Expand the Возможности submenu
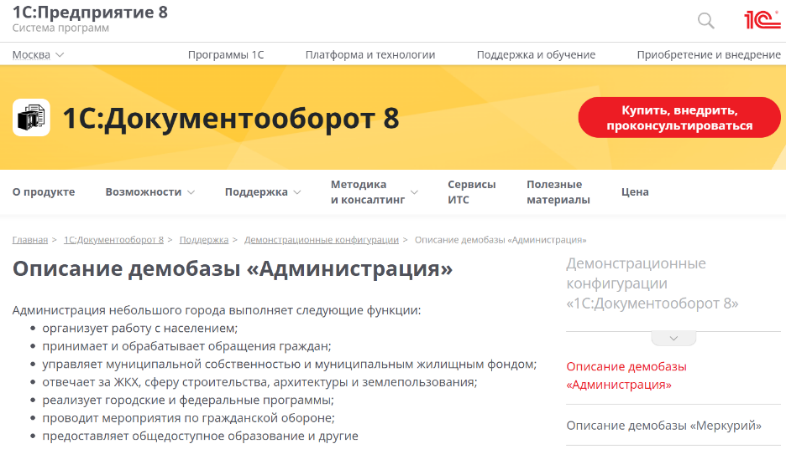Image resolution: width=786 pixels, height=449 pixels. click(x=150, y=192)
